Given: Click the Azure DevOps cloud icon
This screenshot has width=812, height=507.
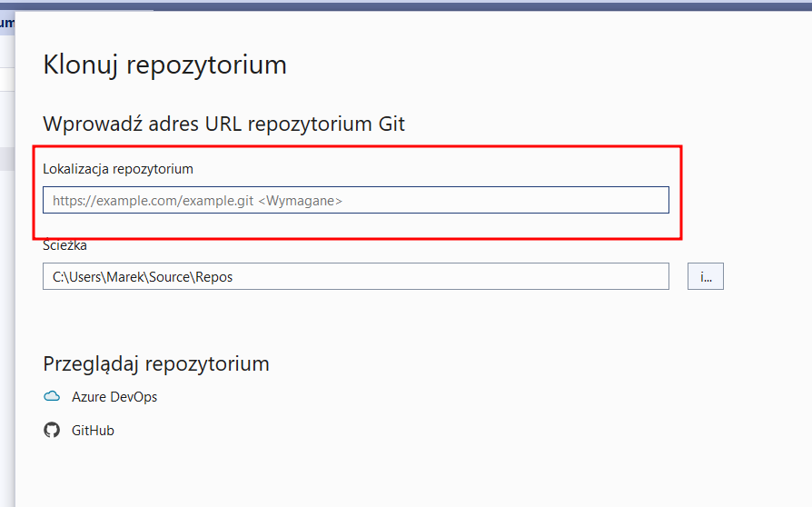Looking at the screenshot, I should (x=52, y=397).
